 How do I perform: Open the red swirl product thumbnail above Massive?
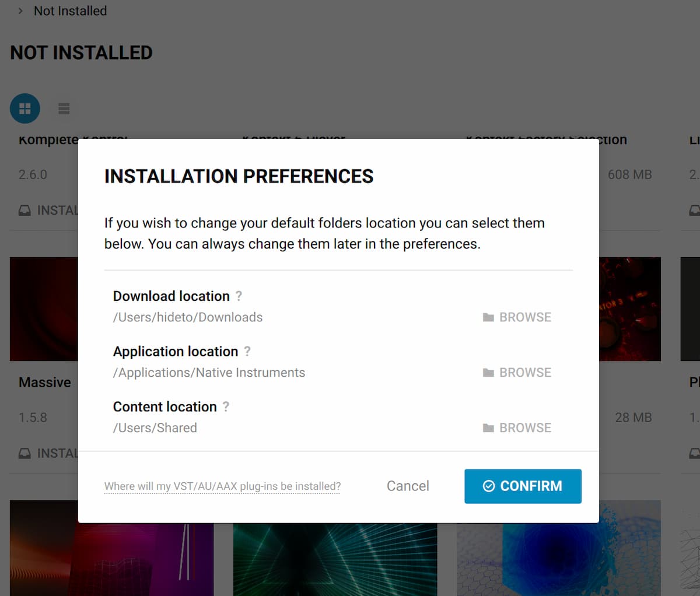coord(44,309)
